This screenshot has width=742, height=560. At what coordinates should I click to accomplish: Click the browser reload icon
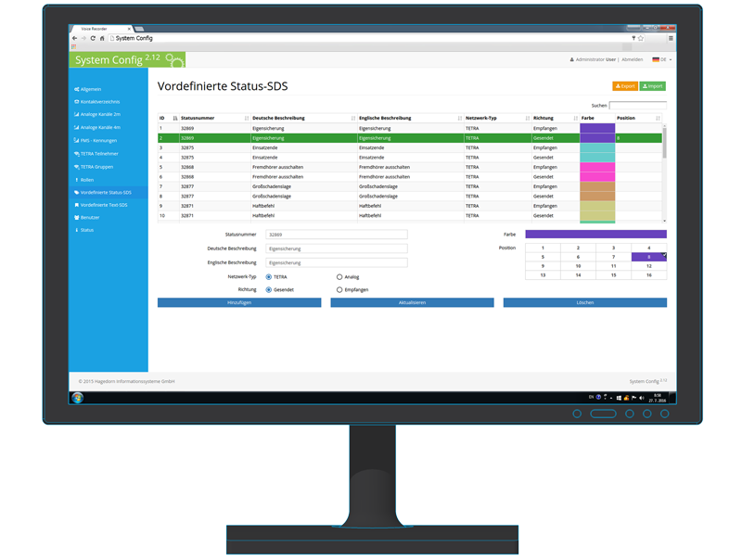tap(93, 38)
